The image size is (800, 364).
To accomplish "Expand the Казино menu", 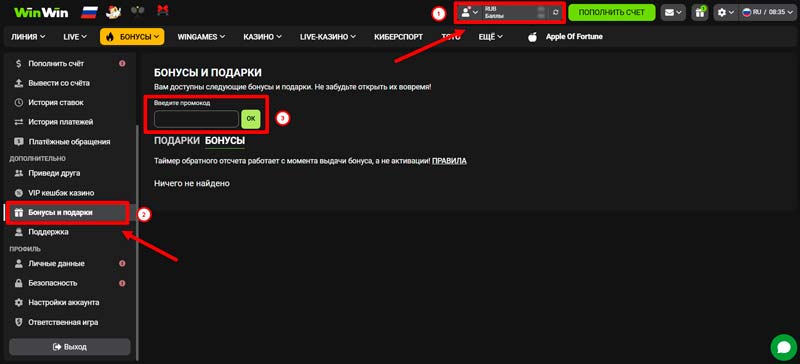I will (x=262, y=37).
